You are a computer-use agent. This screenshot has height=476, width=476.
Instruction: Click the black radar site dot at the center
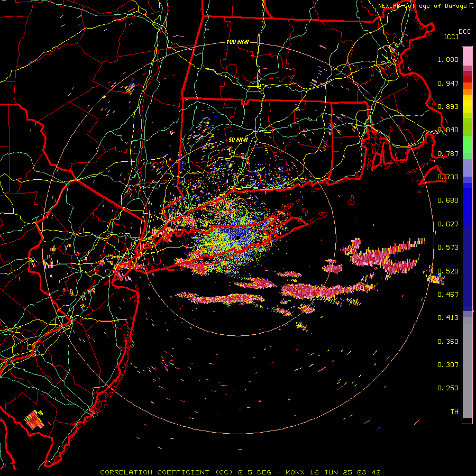(239, 237)
